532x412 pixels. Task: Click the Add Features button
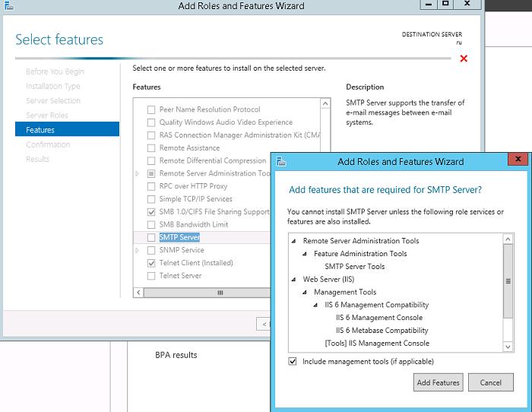[x=439, y=382]
